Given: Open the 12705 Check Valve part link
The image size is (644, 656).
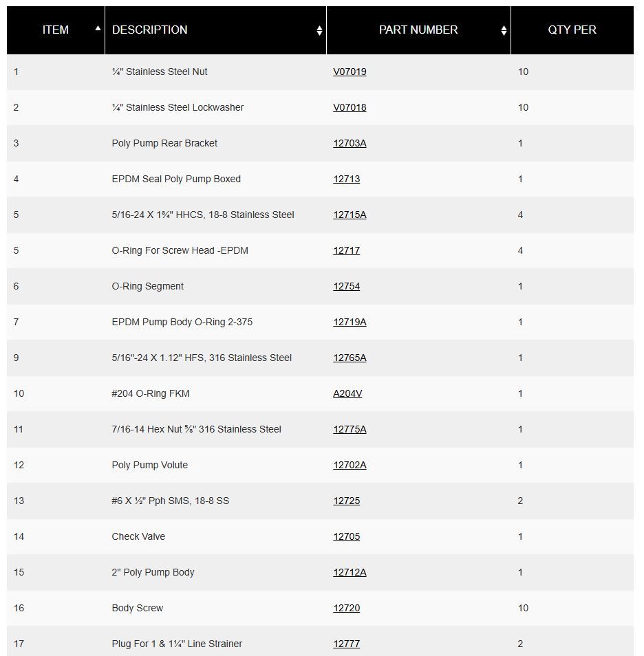Looking at the screenshot, I should (x=347, y=536).
